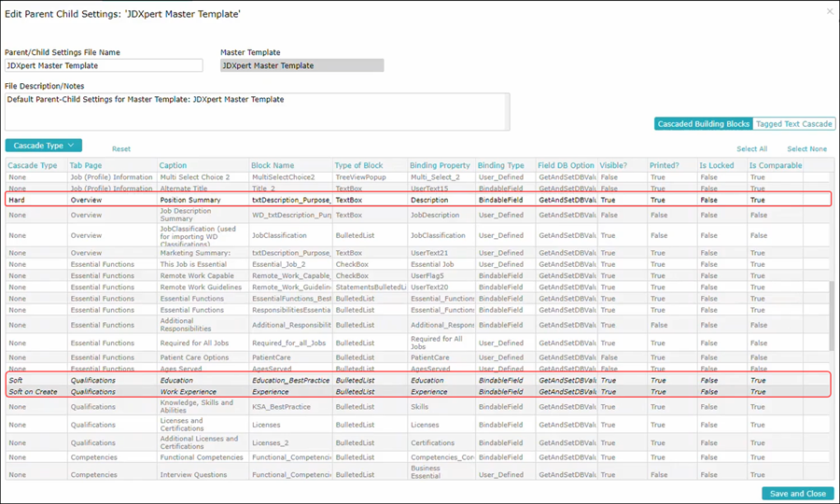Viewport: 840px width, 504px height.
Task: Select the Soft cascade type cell
Action: pos(16,380)
